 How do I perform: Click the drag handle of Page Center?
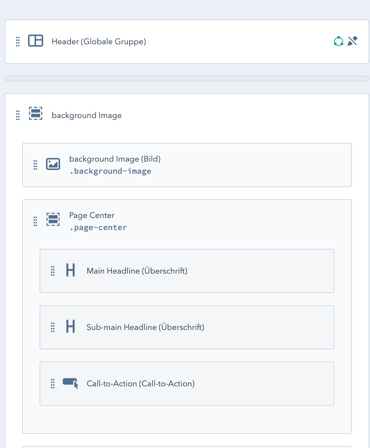[35, 221]
